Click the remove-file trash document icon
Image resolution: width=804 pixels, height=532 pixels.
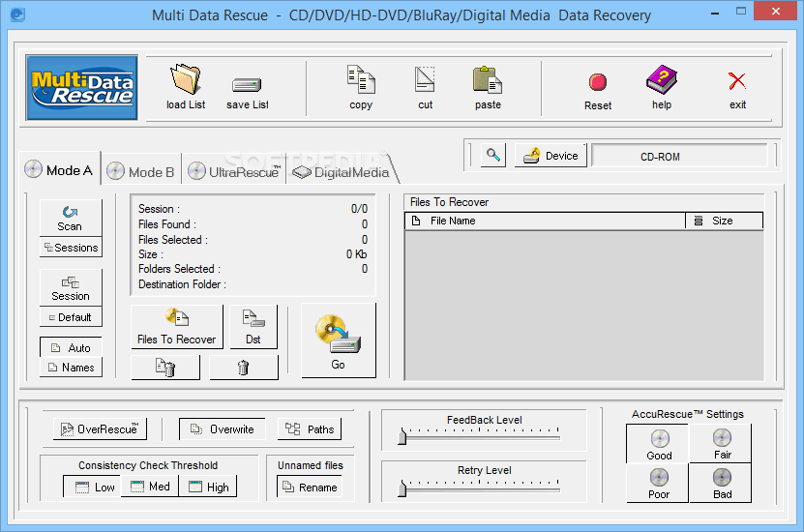coord(165,368)
